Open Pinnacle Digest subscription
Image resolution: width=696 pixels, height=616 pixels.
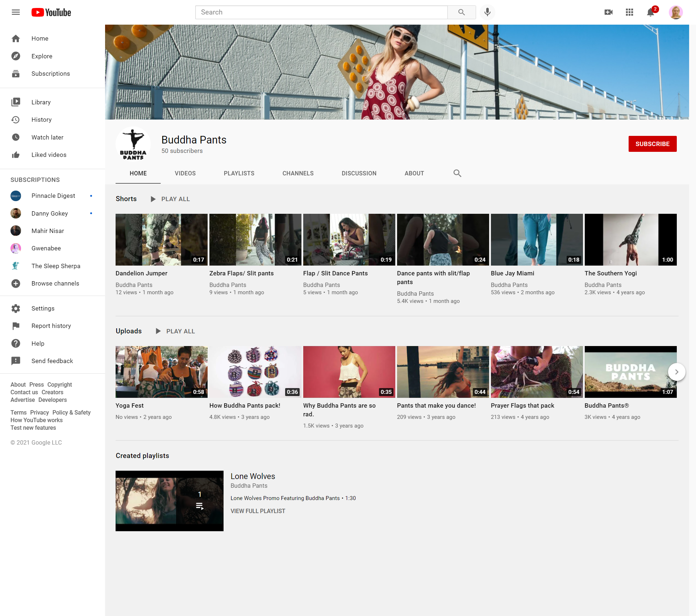click(x=53, y=196)
